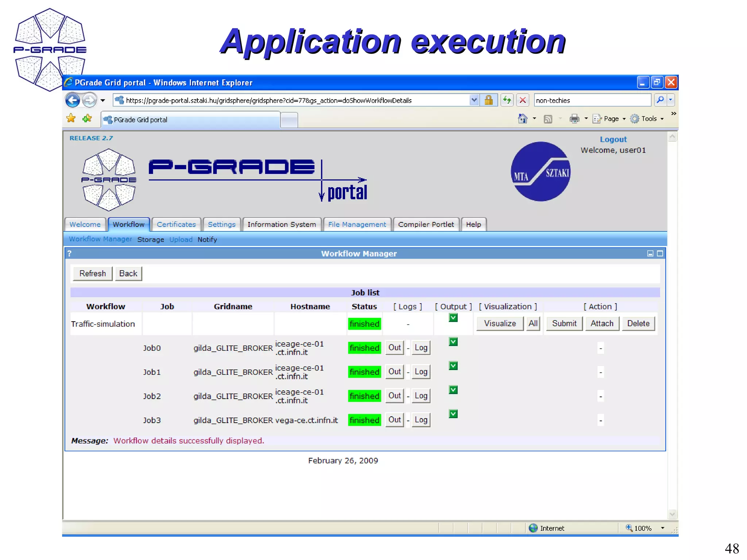Image resolution: width=747 pixels, height=560 pixels.
Task: Open the Upload submenu link
Action: pos(181,240)
